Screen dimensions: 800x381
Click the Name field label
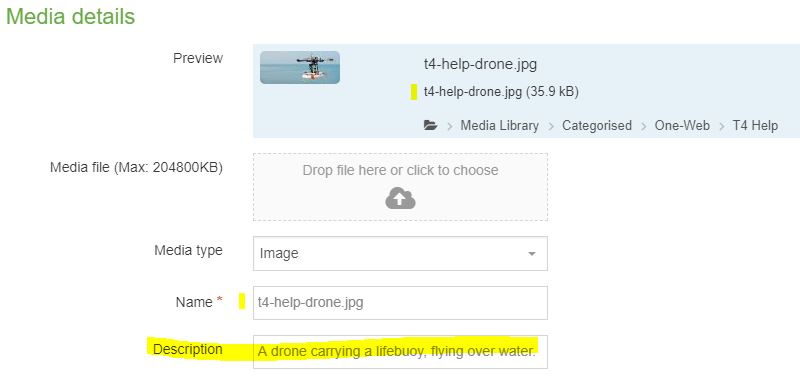194,302
